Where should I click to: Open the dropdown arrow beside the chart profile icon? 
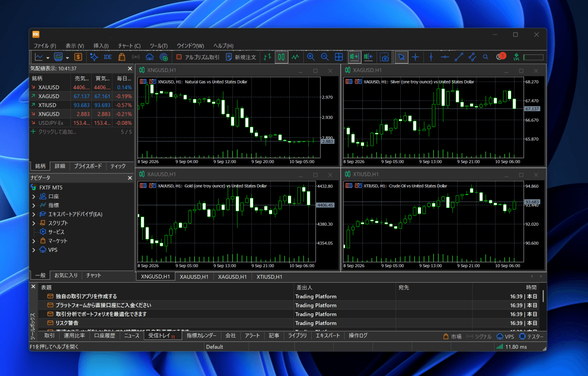[67, 57]
